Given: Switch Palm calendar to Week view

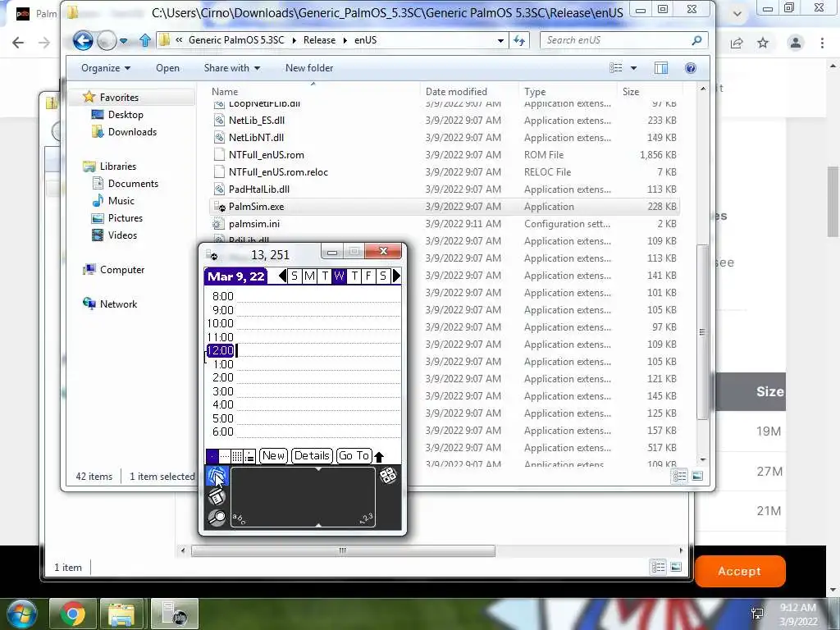Looking at the screenshot, I should coord(225,456).
